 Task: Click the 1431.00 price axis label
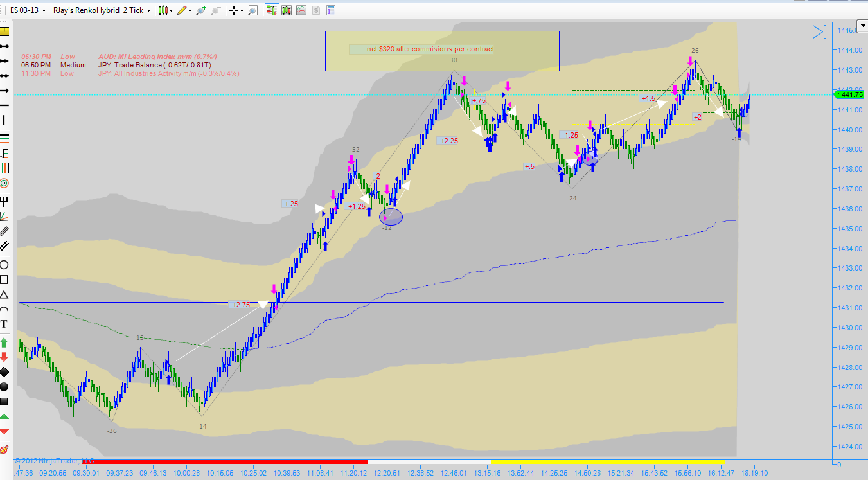point(851,308)
